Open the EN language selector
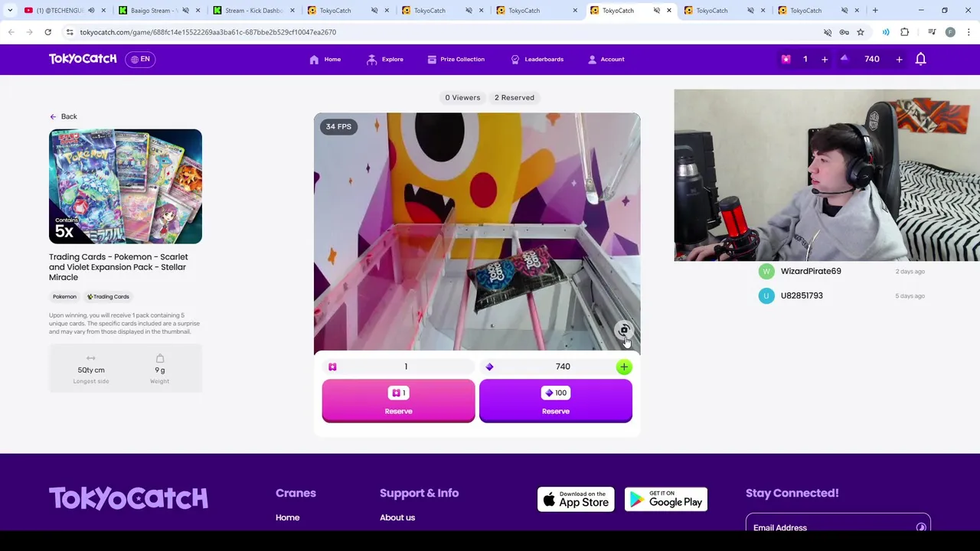980x551 pixels. click(140, 59)
